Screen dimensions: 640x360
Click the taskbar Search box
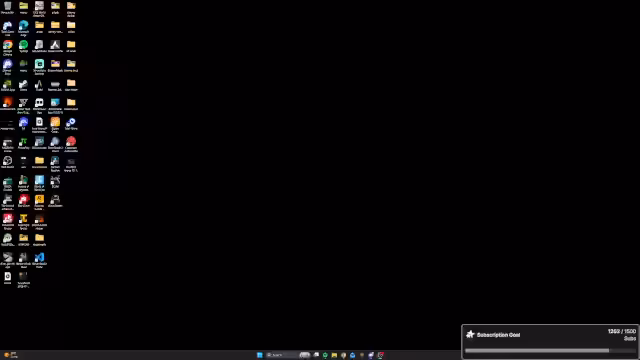coord(281,355)
